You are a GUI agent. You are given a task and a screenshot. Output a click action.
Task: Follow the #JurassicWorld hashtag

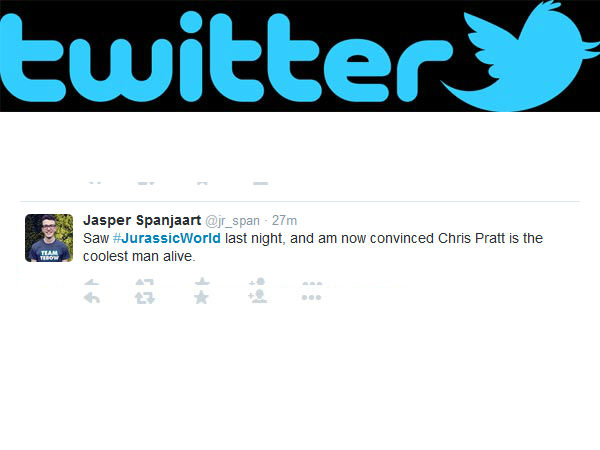[167, 238]
